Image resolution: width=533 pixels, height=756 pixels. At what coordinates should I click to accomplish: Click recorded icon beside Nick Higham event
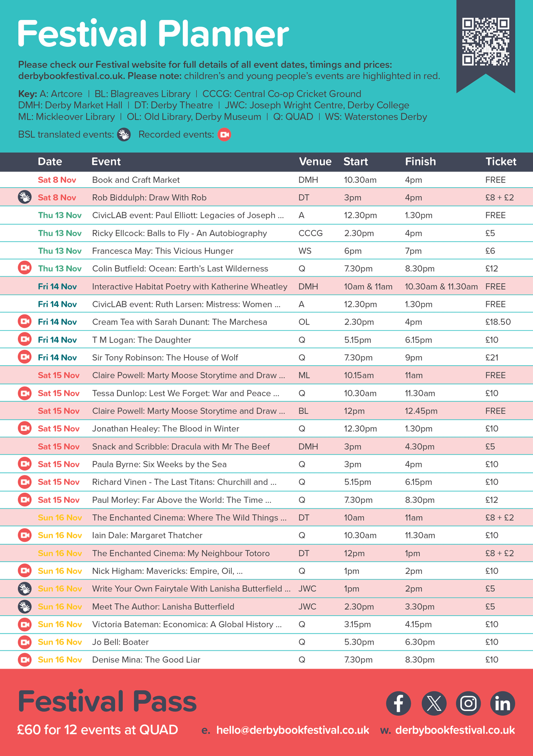pyautogui.click(x=25, y=571)
